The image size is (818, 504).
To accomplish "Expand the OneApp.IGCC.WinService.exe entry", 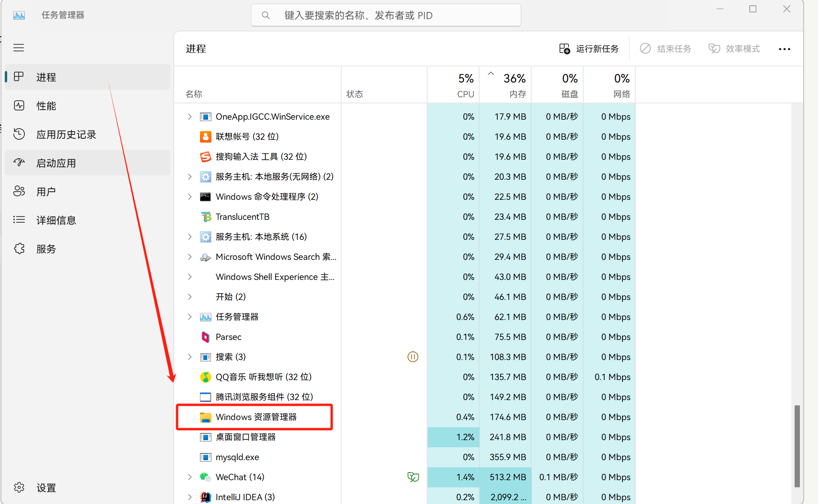I will pyautogui.click(x=190, y=117).
